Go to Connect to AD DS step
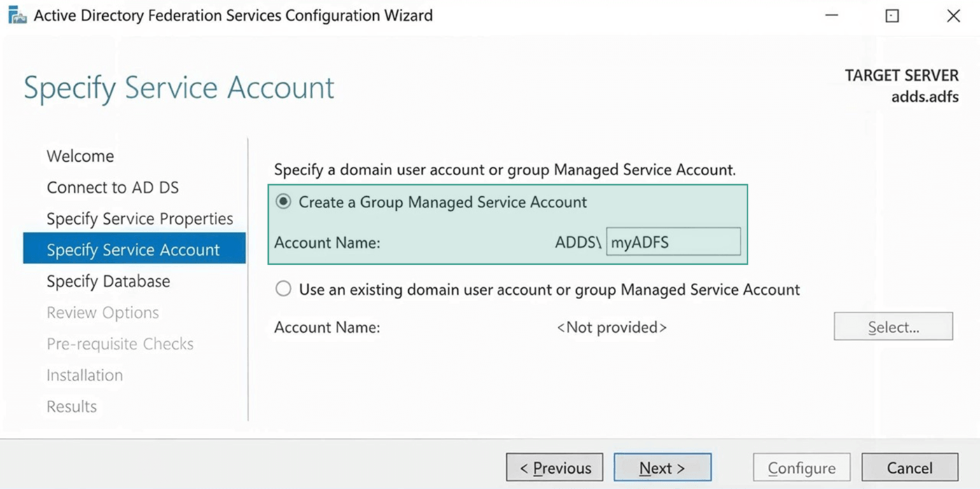This screenshot has width=980, height=489. coord(113,188)
